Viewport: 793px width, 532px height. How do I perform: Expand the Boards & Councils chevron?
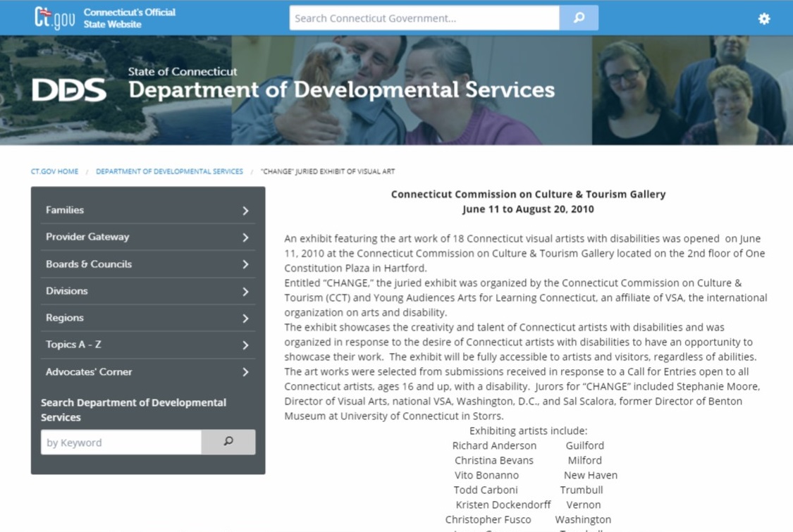pyautogui.click(x=245, y=264)
